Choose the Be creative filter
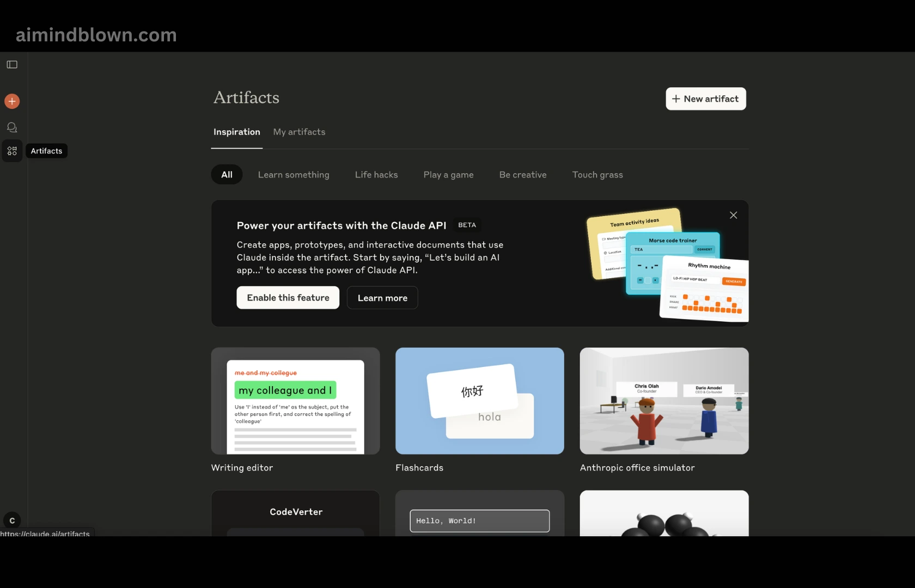Screen dimensions: 915x588 [522, 175]
